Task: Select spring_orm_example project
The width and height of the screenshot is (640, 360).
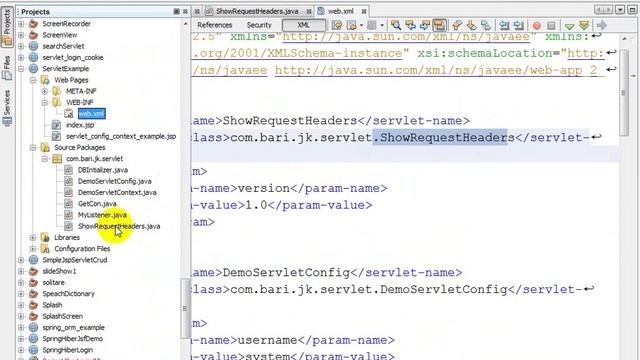Action: 73,327
